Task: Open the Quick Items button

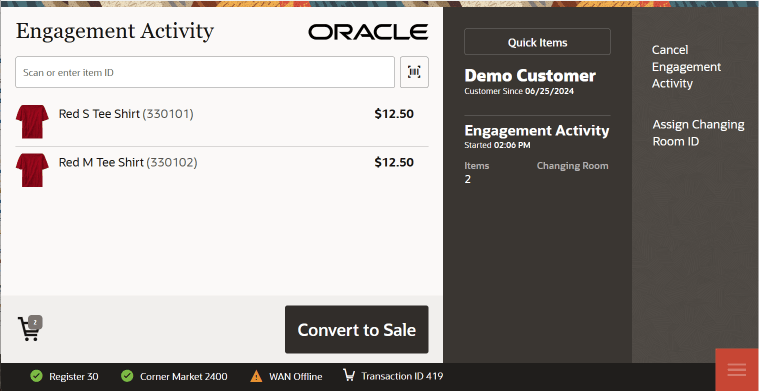Action: (537, 42)
